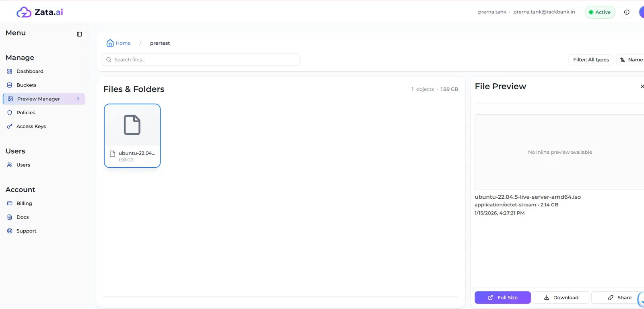
Task: Click the '1 objects' count text
Action: [423, 89]
